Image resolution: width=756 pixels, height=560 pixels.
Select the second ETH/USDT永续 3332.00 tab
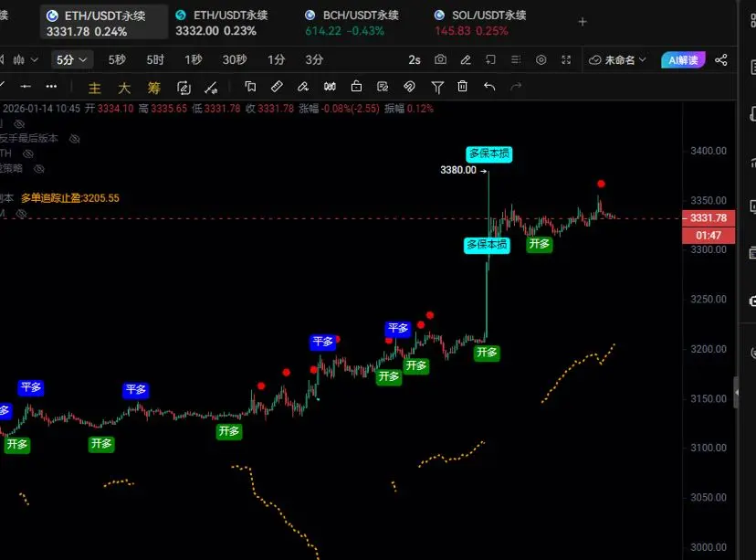[x=222, y=22]
